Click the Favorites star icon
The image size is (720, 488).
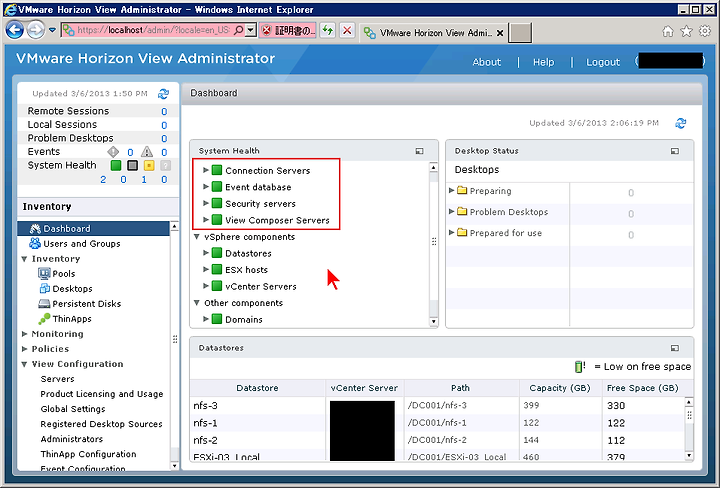[686, 31]
